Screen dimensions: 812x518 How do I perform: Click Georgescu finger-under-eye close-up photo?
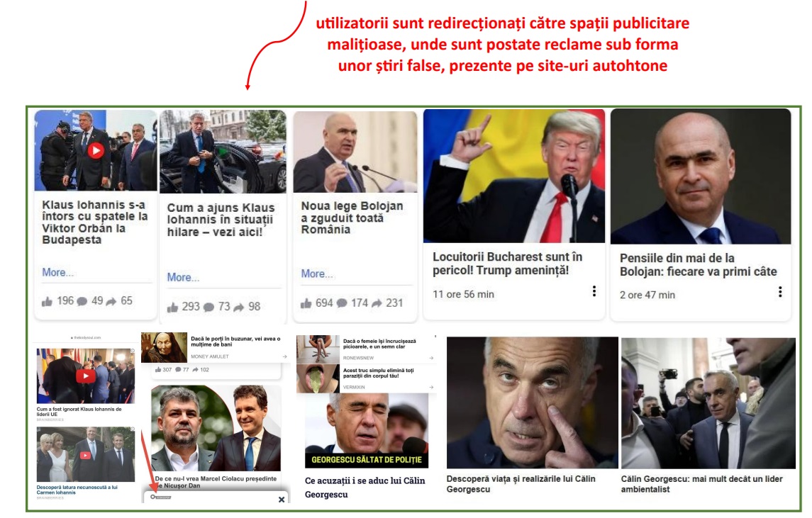pyautogui.click(x=533, y=402)
